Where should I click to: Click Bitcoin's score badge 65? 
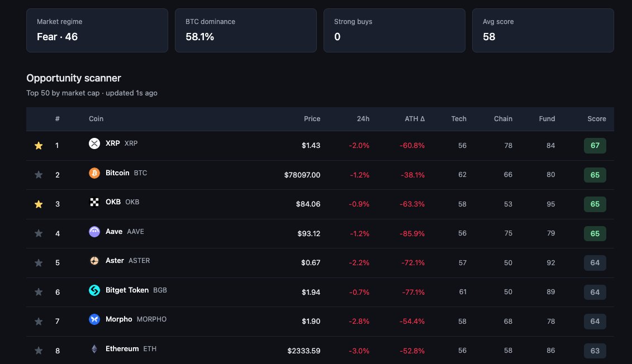coord(595,175)
